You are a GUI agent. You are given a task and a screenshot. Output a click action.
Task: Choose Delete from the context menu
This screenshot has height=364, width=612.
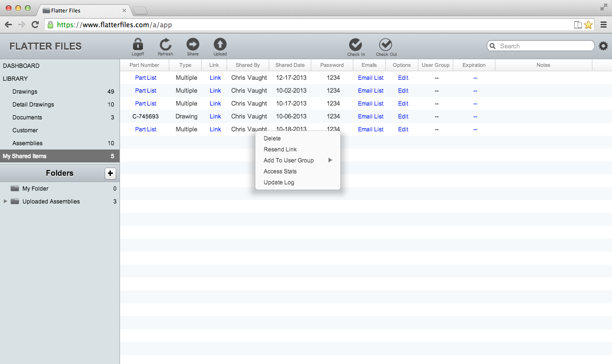pos(298,139)
